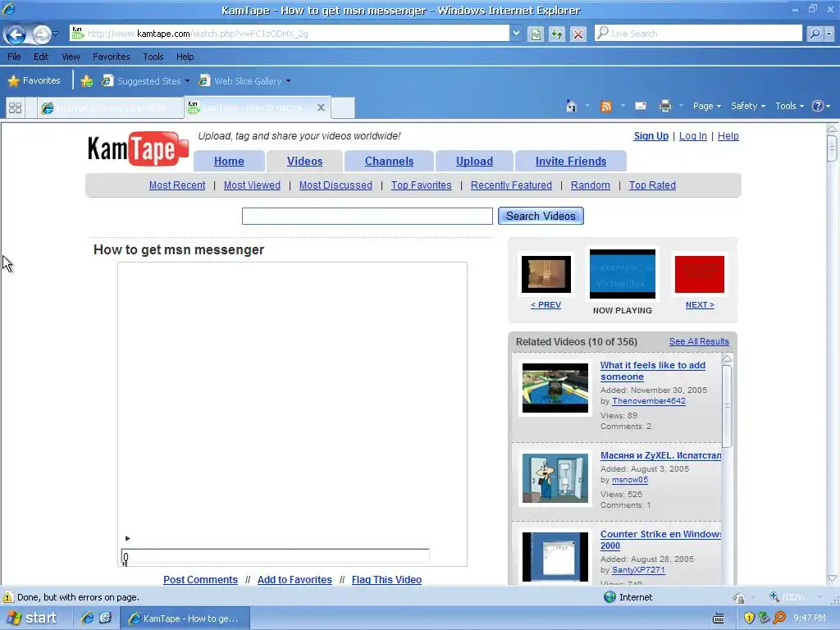This screenshot has height=630, width=840.
Task: Click the Refresh page icon
Action: (557, 34)
